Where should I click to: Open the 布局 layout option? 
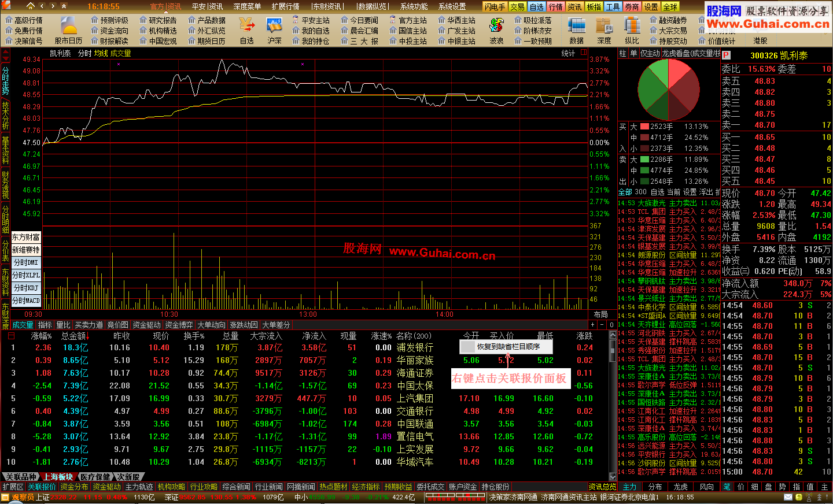point(601,314)
